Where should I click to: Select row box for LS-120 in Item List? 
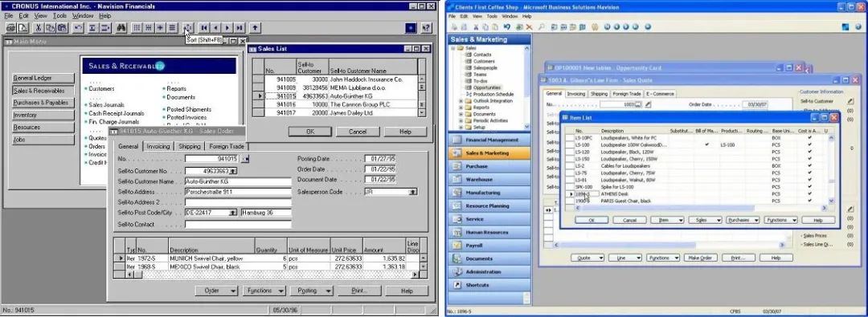click(570, 152)
